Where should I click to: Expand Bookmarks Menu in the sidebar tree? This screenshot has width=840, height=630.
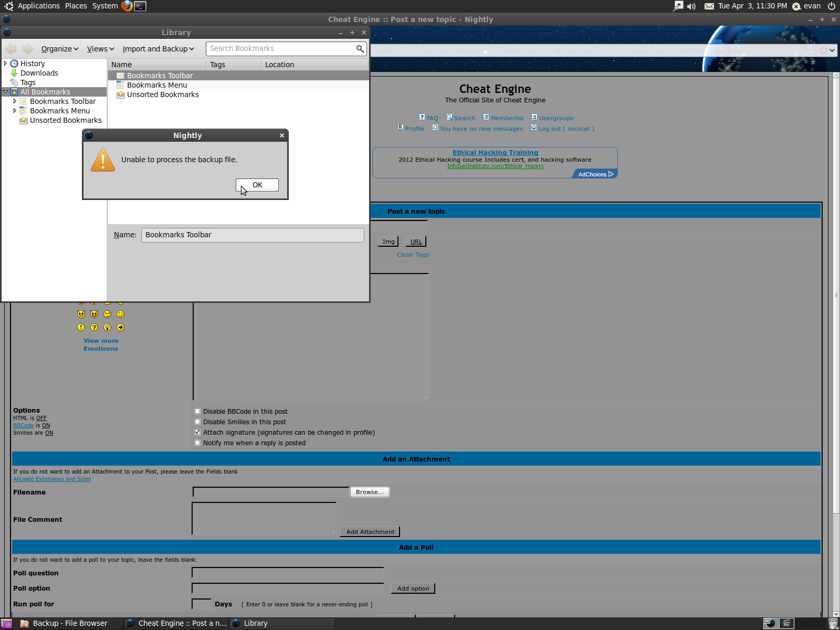pyautogui.click(x=15, y=111)
